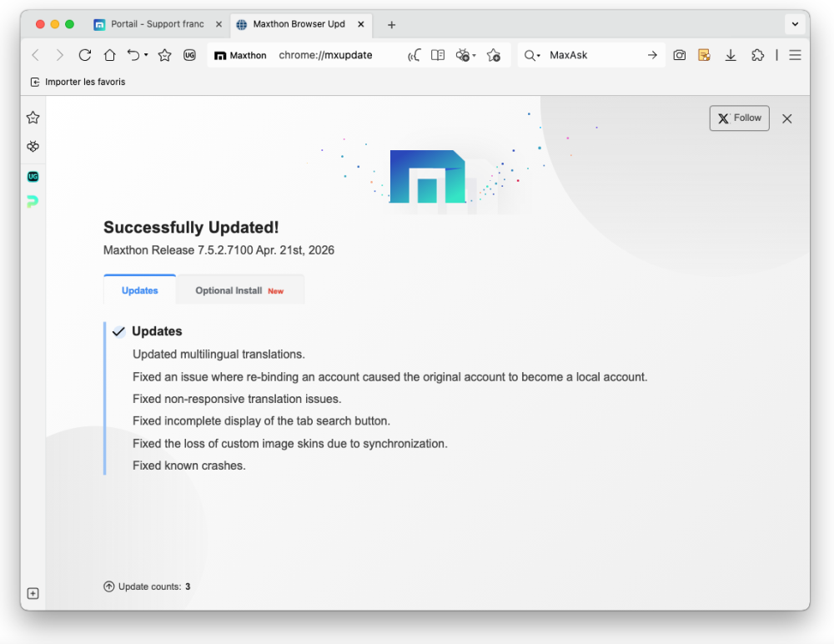Click the search go arrow

pos(653,55)
